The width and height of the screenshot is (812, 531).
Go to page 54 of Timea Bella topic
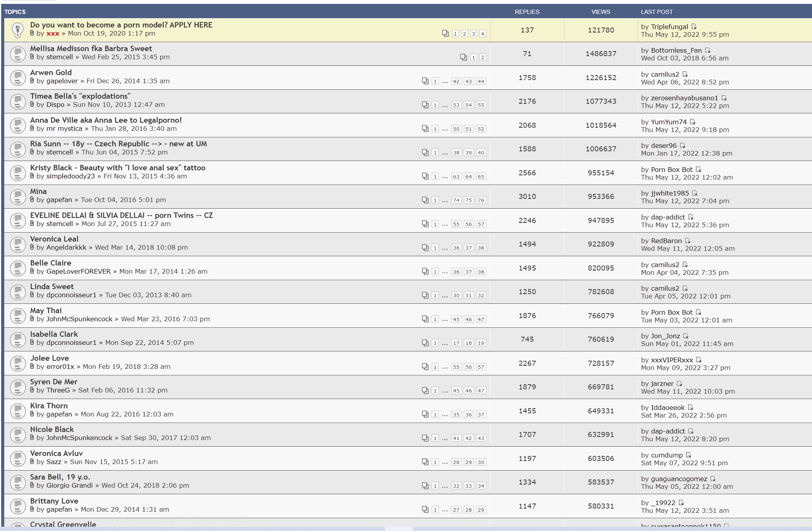point(468,105)
